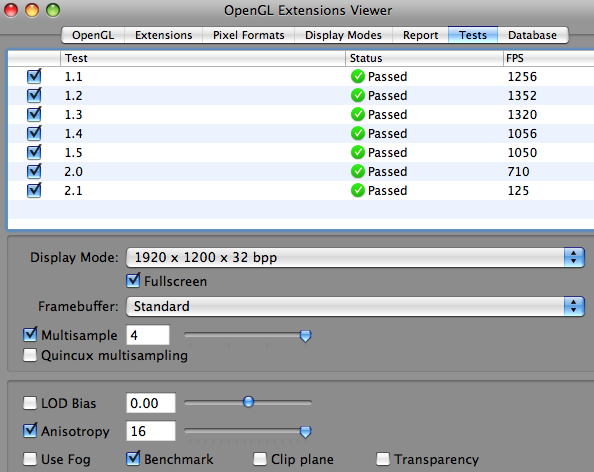Enable the Use Fog option

30,459
